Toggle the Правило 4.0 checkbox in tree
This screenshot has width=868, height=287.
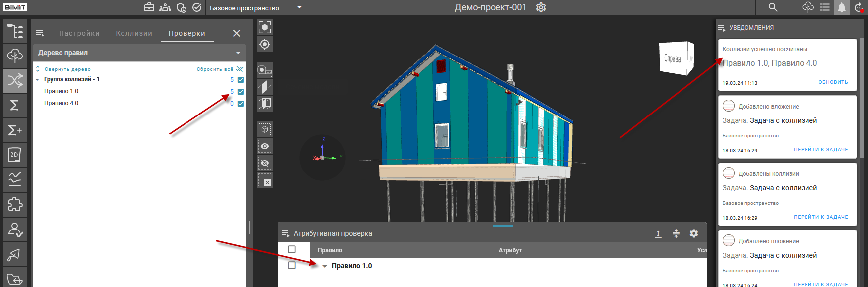pyautogui.click(x=241, y=104)
